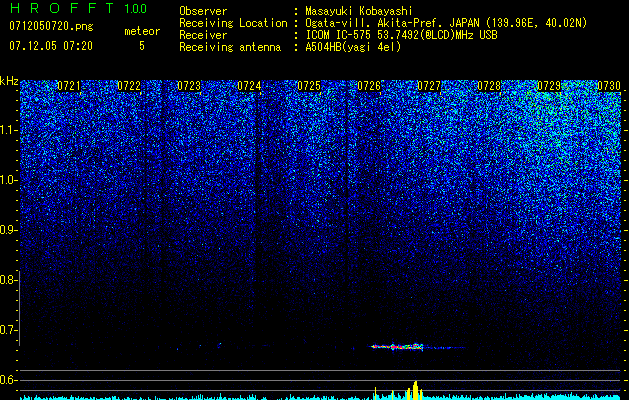This screenshot has width=629, height=400.
Task: Click the tallest yellow peak in the power graph
Action: click(416, 390)
